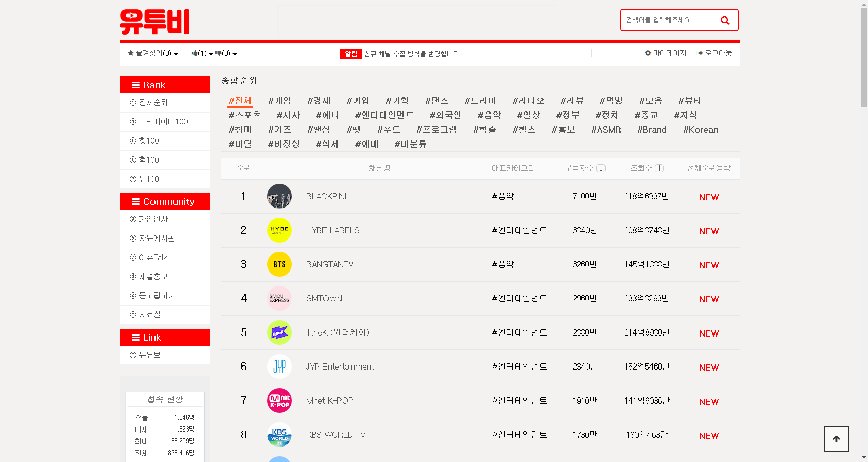Open 묻고답하기 community board
Viewport: 868px width, 462px height.
[165, 296]
